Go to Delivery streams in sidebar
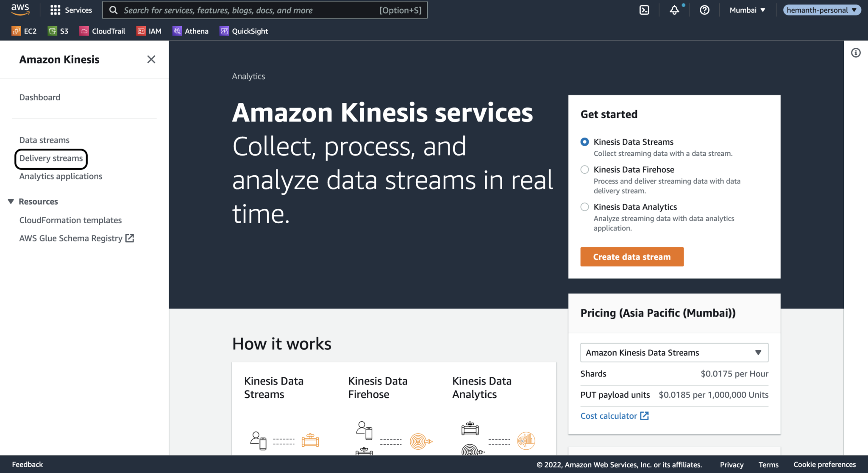Image resolution: width=868 pixels, height=473 pixels. click(x=51, y=158)
